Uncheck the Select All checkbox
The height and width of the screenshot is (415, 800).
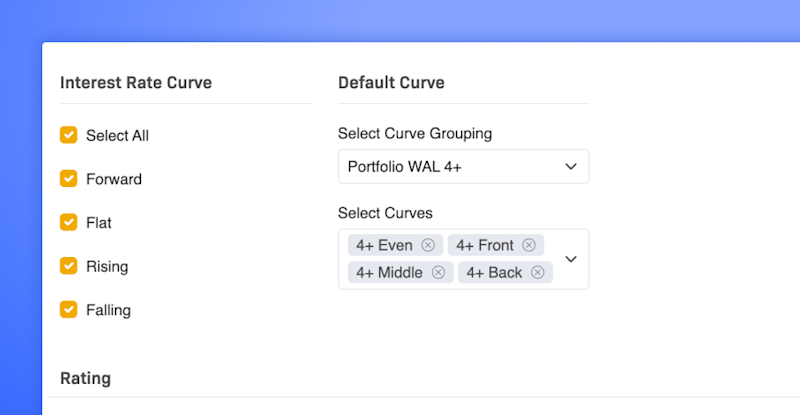click(x=69, y=135)
